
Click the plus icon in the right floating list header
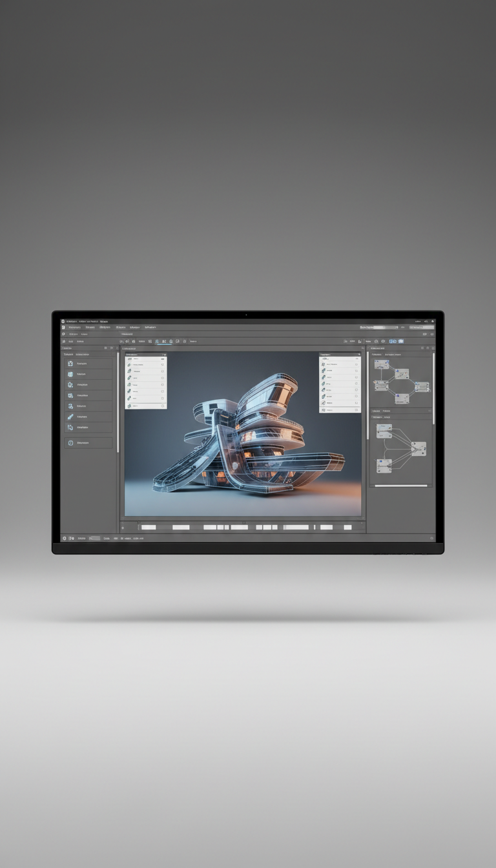[x=358, y=355]
